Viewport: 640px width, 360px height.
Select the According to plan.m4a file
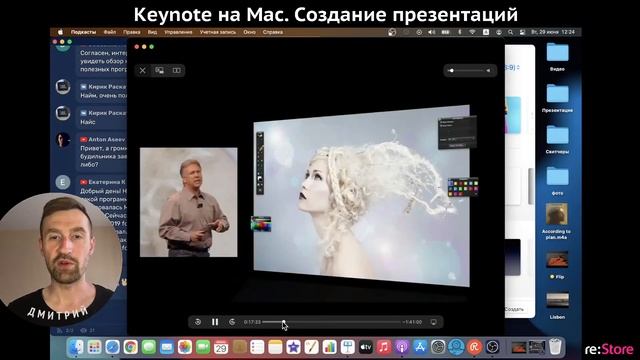tap(557, 221)
